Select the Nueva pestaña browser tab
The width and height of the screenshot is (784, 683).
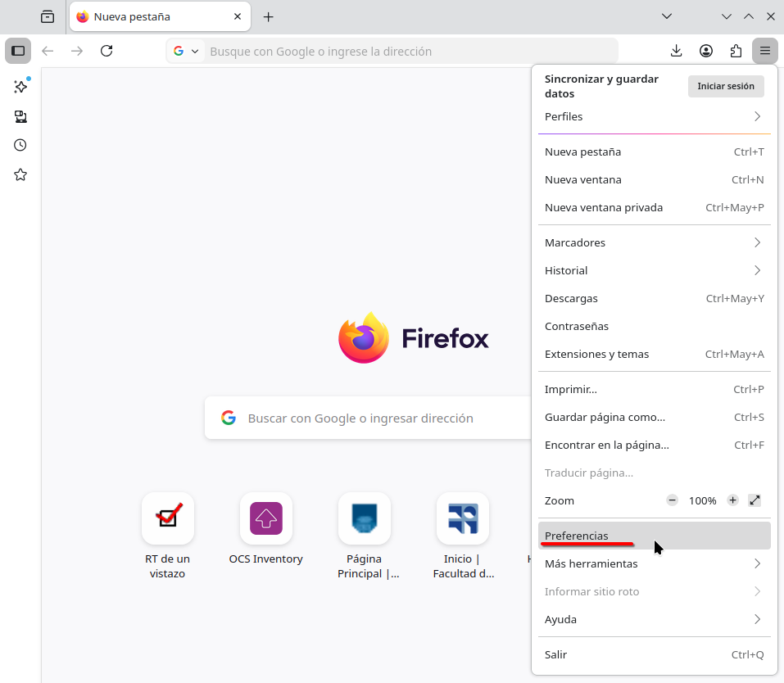tap(160, 16)
